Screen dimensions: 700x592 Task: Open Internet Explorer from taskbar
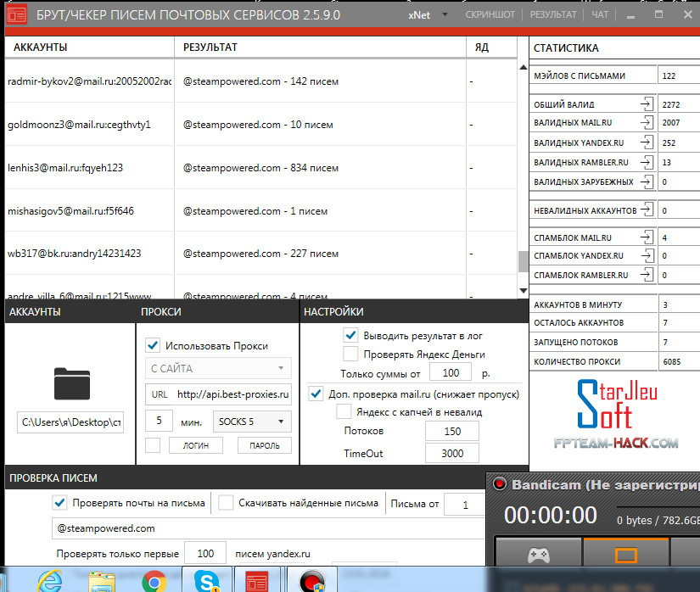click(50, 580)
